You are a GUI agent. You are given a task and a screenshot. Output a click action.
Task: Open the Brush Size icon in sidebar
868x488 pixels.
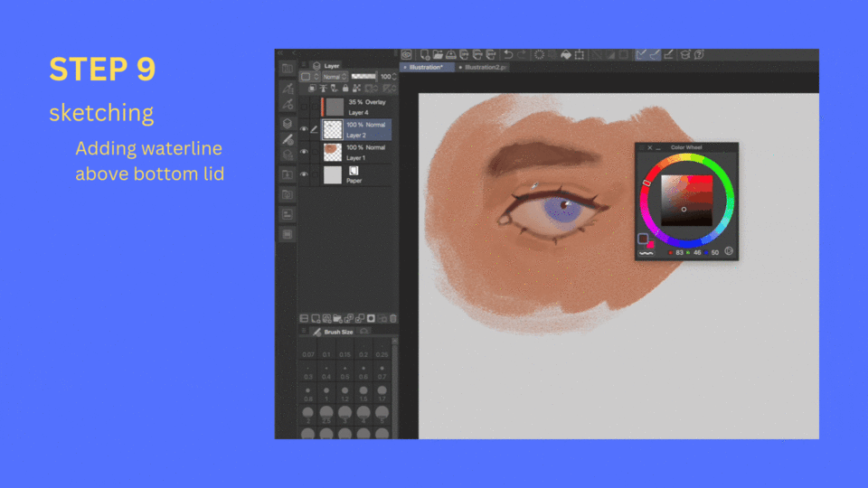pos(288,139)
